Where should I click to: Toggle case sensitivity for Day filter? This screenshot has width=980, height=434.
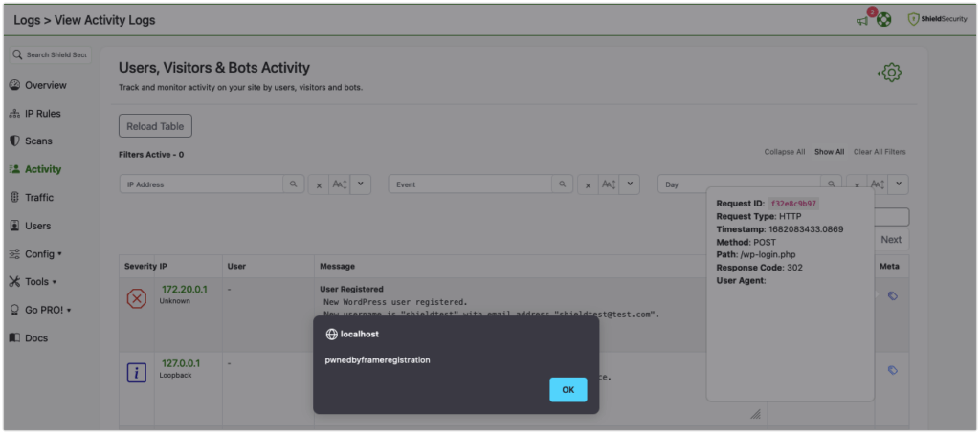(x=877, y=184)
